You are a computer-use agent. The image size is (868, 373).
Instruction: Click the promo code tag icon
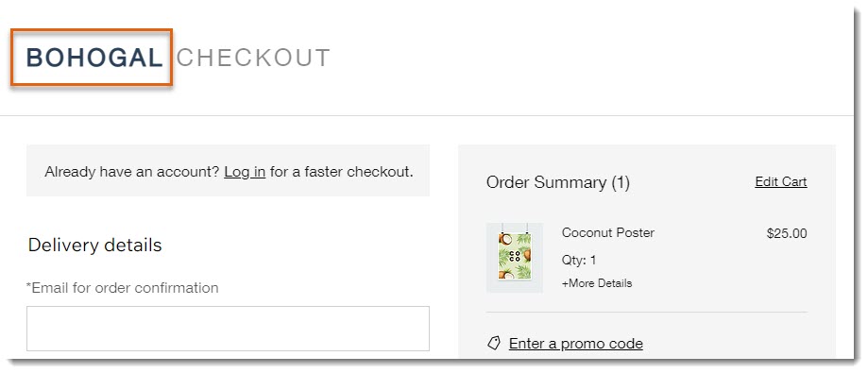point(494,343)
